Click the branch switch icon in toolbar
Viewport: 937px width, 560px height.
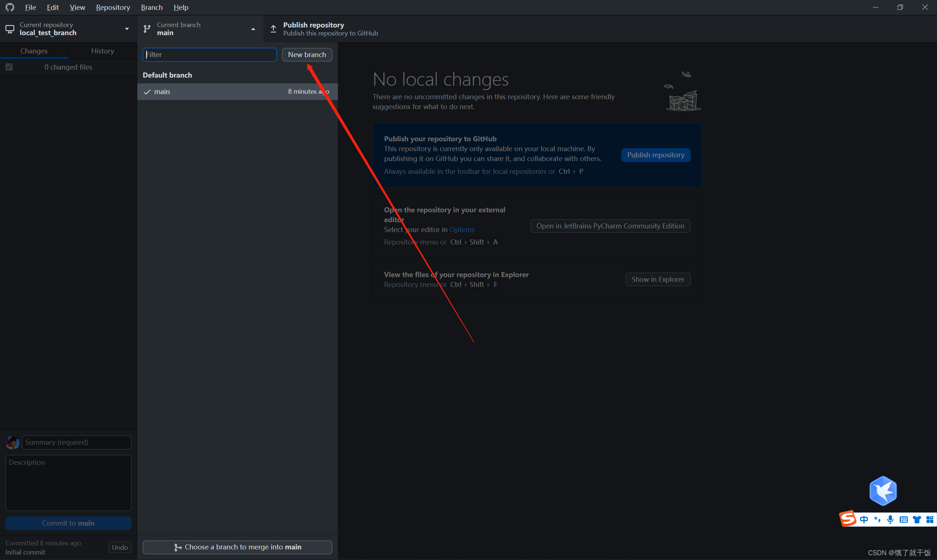(x=146, y=29)
